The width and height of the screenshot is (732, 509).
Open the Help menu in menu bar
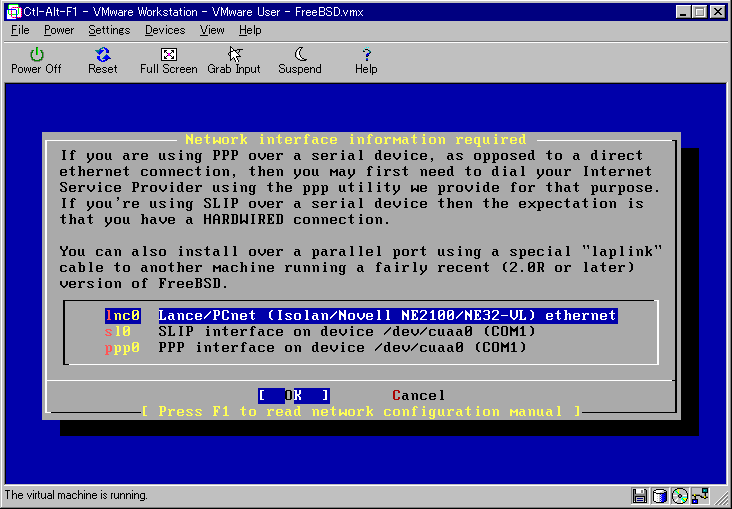tap(250, 30)
